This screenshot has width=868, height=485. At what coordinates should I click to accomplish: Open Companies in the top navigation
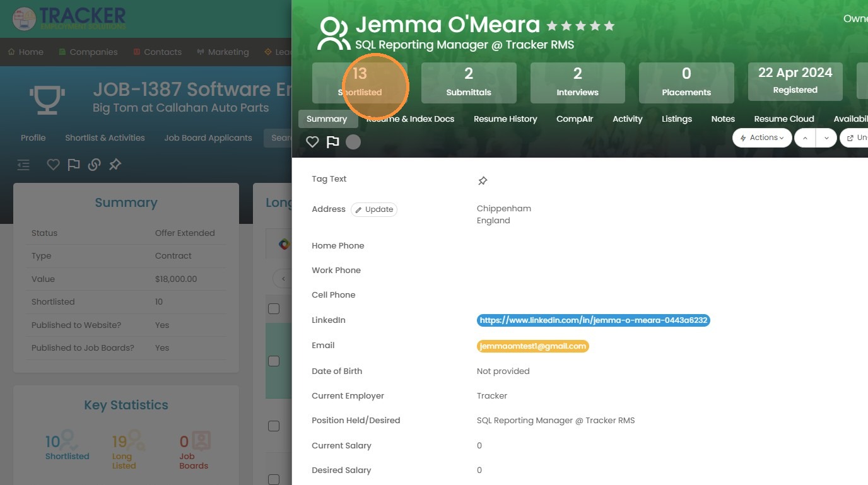pos(88,52)
